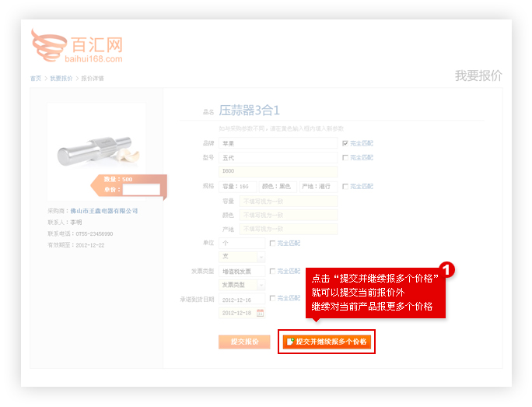532x407 pixels.
Task: Check 完全匹配 for the 承诺到货日期 row
Action: click(272, 298)
